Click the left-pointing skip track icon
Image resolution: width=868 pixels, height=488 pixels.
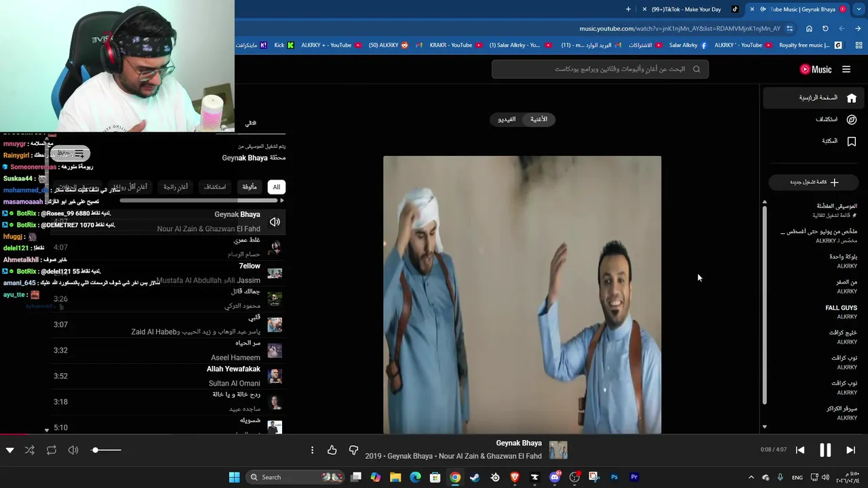tap(800, 450)
